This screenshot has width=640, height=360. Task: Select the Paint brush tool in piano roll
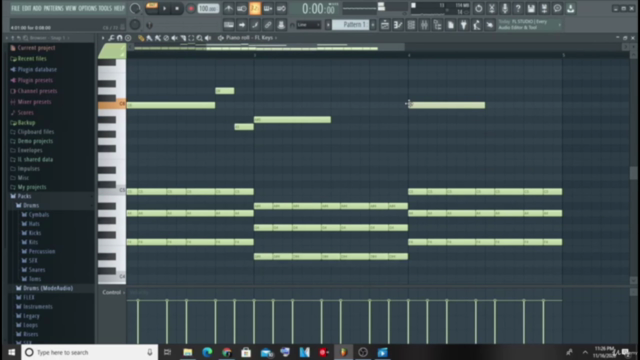tap(149, 38)
